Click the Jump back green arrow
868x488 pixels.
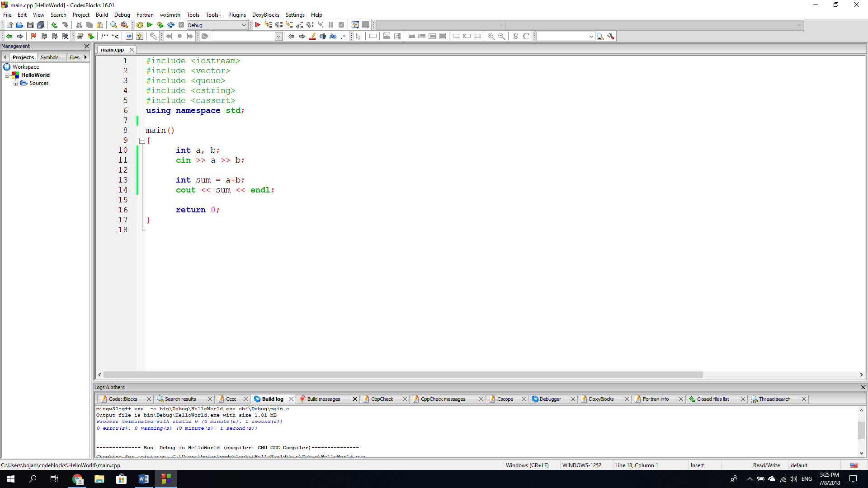click(9, 36)
